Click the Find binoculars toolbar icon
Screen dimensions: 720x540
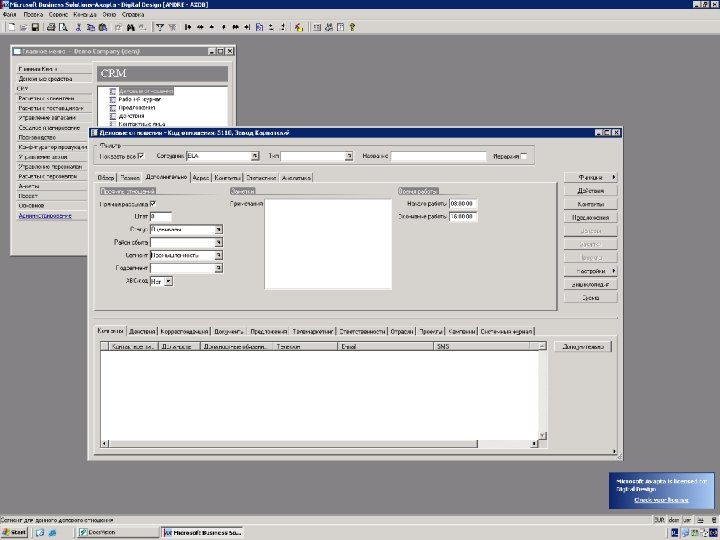[130, 28]
